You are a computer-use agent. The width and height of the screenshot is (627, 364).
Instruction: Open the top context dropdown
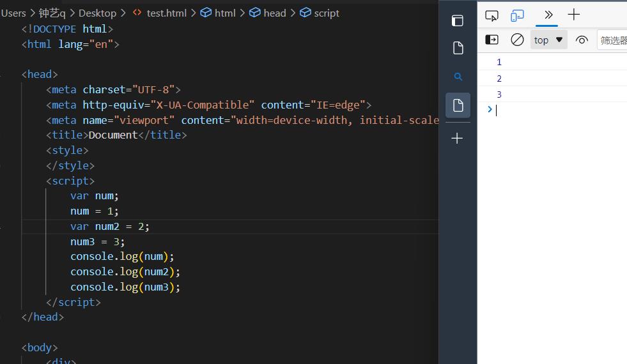point(548,40)
